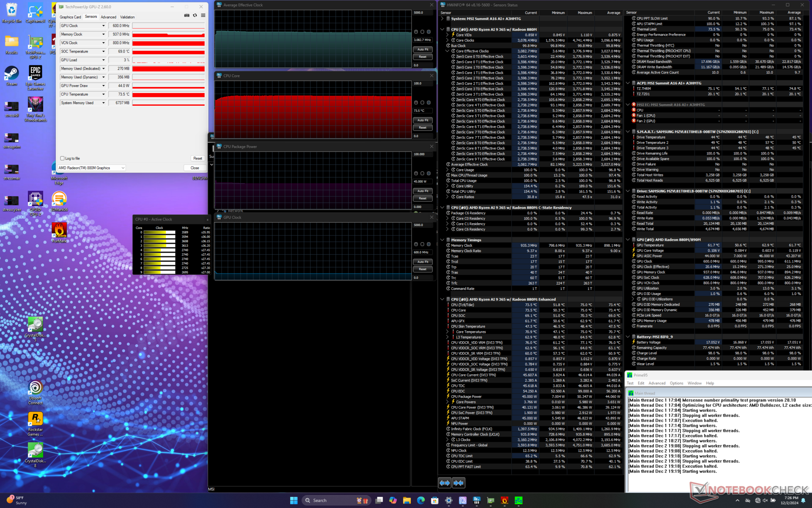Open AMD Radeon 880M Graphics device selector
Viewport: 812px width, 508px height.
[x=91, y=168]
